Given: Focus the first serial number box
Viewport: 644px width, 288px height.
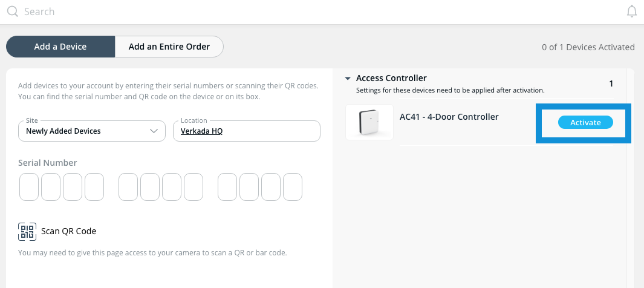Looking at the screenshot, I should coord(29,187).
